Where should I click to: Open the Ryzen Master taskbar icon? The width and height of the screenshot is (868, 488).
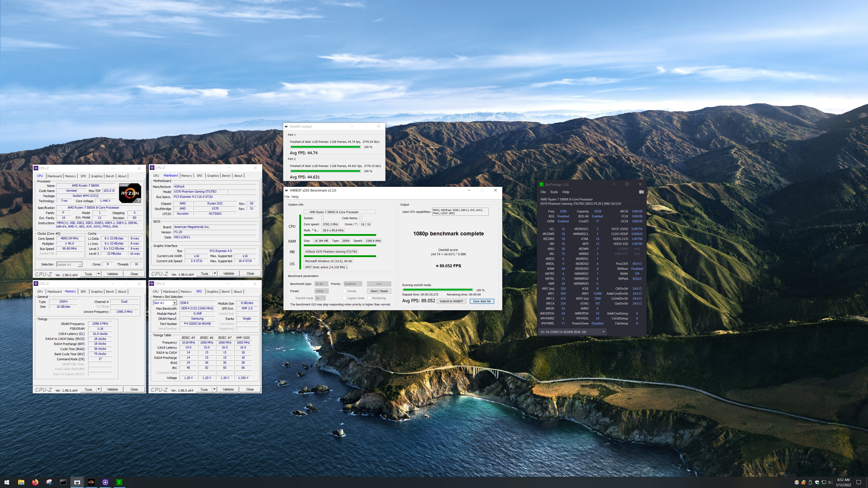point(91,482)
